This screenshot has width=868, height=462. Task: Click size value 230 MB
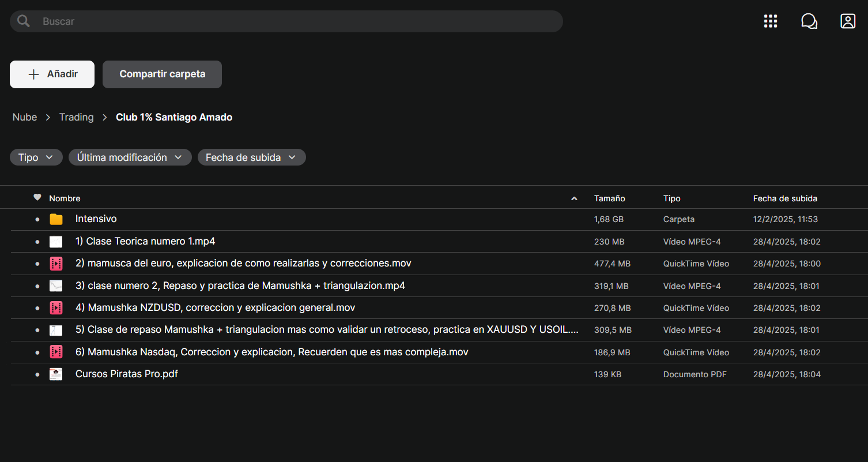tap(610, 242)
